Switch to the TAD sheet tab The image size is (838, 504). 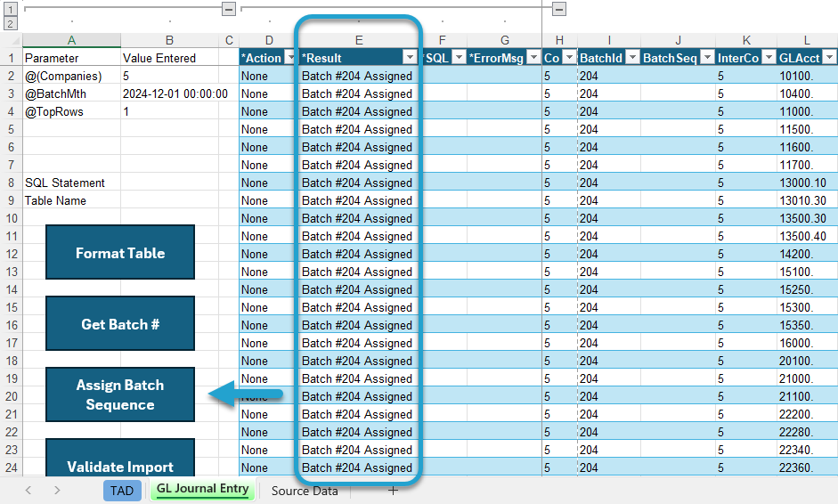point(122,491)
